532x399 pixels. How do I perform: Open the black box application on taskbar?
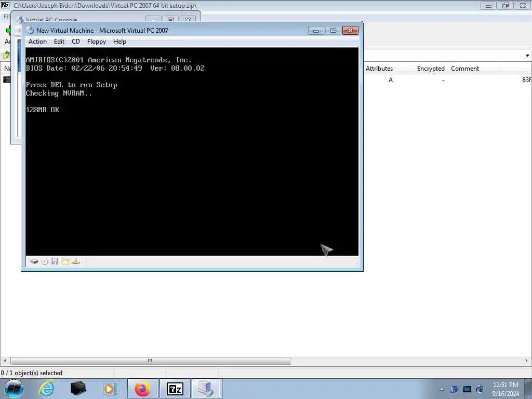(78, 389)
